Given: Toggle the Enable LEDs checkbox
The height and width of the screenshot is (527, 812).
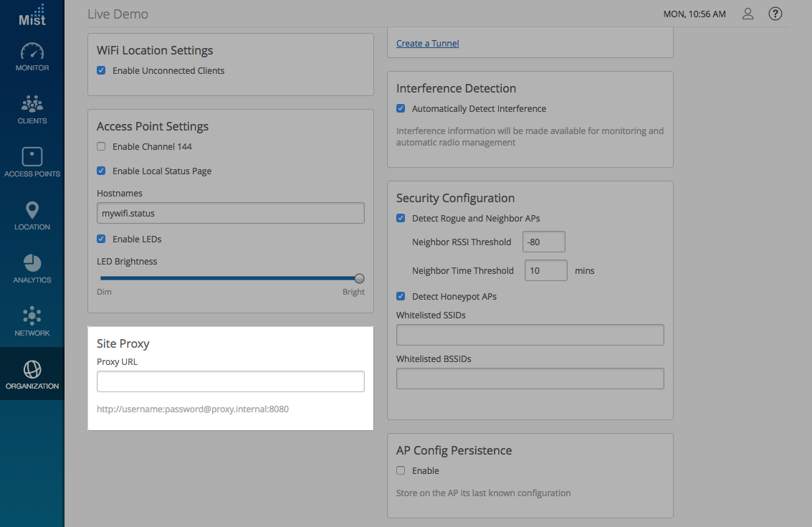Looking at the screenshot, I should coord(101,239).
